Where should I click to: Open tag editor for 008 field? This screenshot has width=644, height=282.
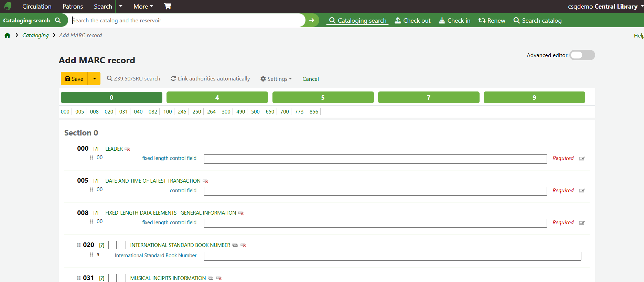click(x=582, y=223)
